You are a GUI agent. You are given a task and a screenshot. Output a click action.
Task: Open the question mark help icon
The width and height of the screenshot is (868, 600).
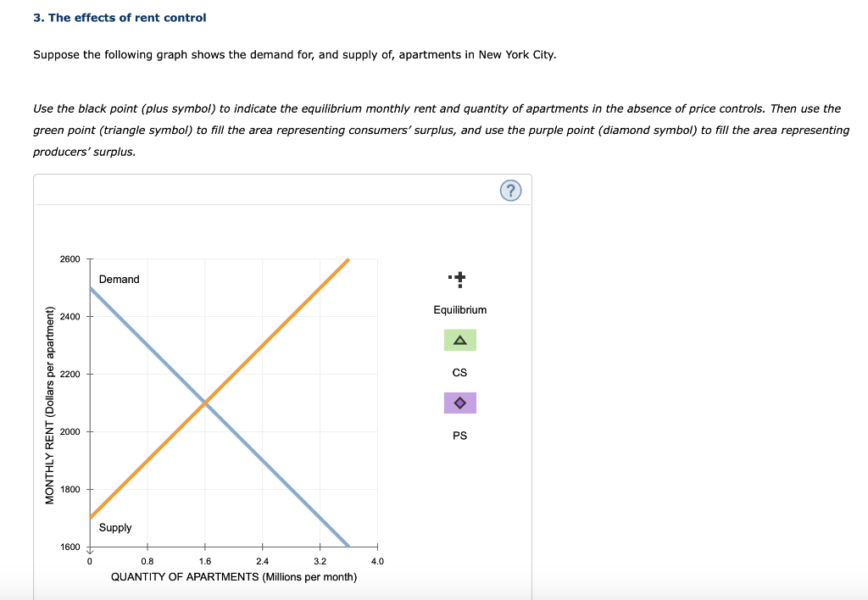509,190
